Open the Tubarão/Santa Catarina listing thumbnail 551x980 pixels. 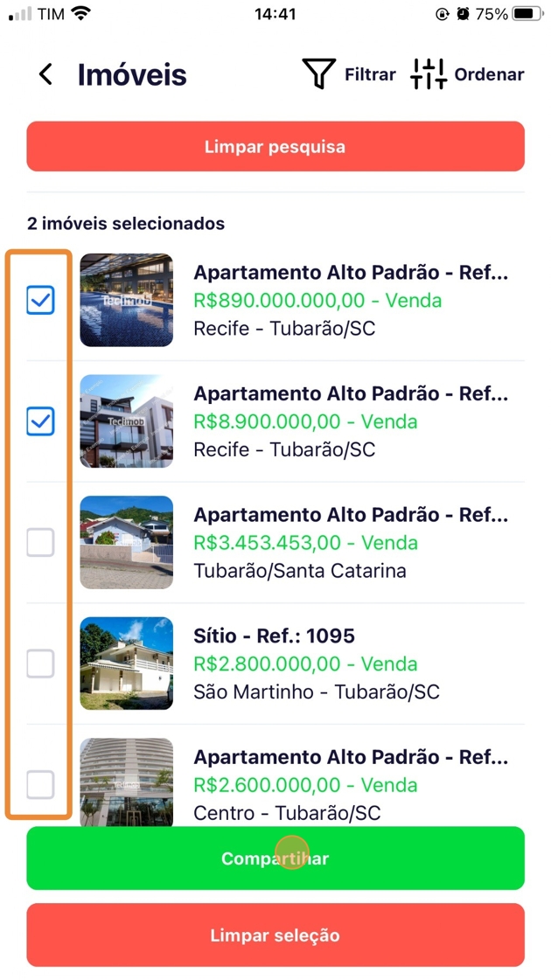point(127,542)
